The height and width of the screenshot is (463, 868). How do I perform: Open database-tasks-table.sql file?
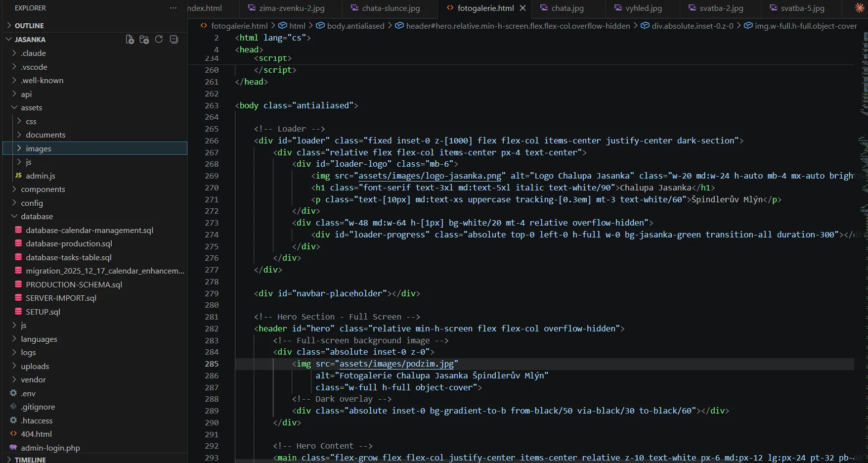pos(69,257)
